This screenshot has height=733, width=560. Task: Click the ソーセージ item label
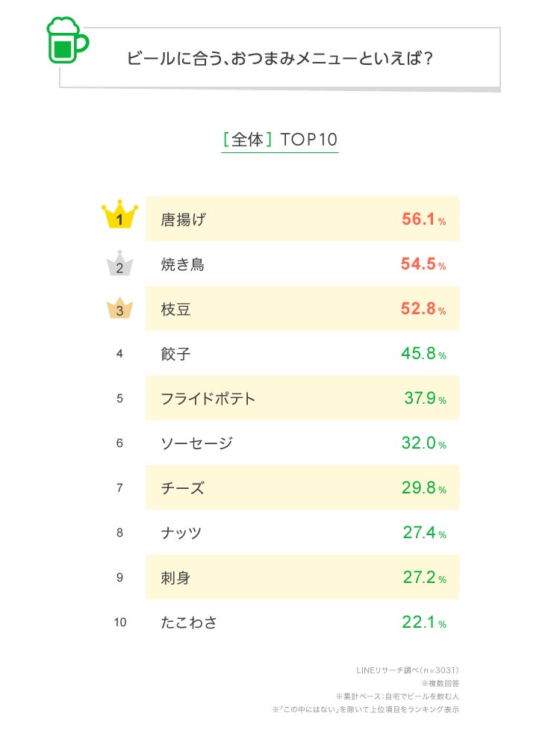tap(196, 443)
